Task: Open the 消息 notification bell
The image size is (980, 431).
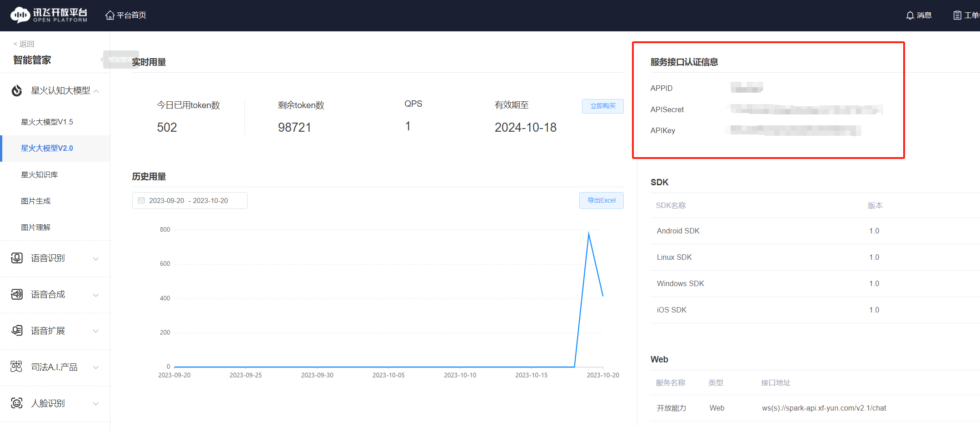Action: point(910,15)
